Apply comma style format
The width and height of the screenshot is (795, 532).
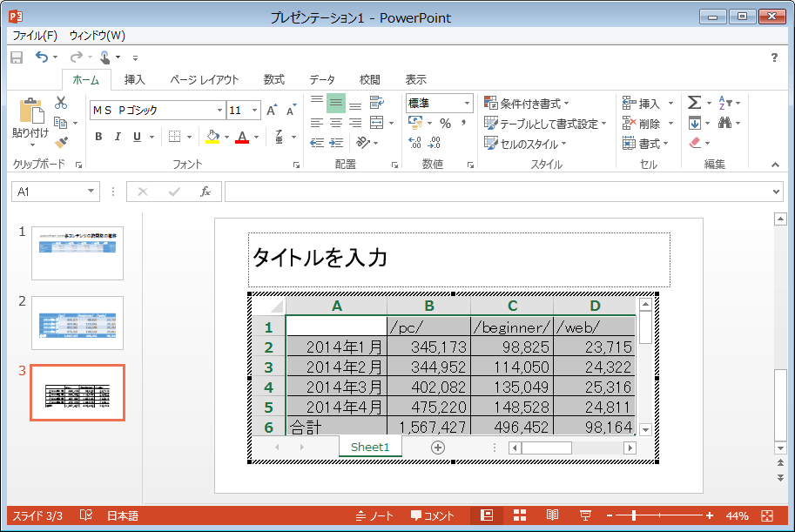pyautogui.click(x=463, y=123)
